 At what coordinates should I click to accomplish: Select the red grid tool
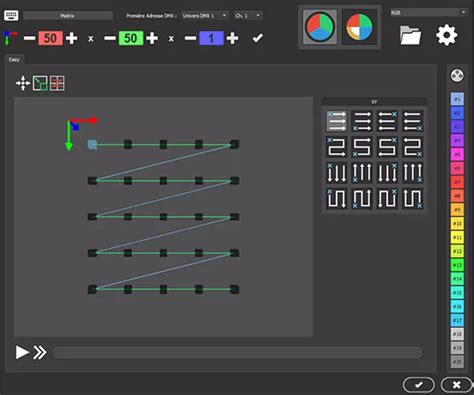(x=57, y=83)
